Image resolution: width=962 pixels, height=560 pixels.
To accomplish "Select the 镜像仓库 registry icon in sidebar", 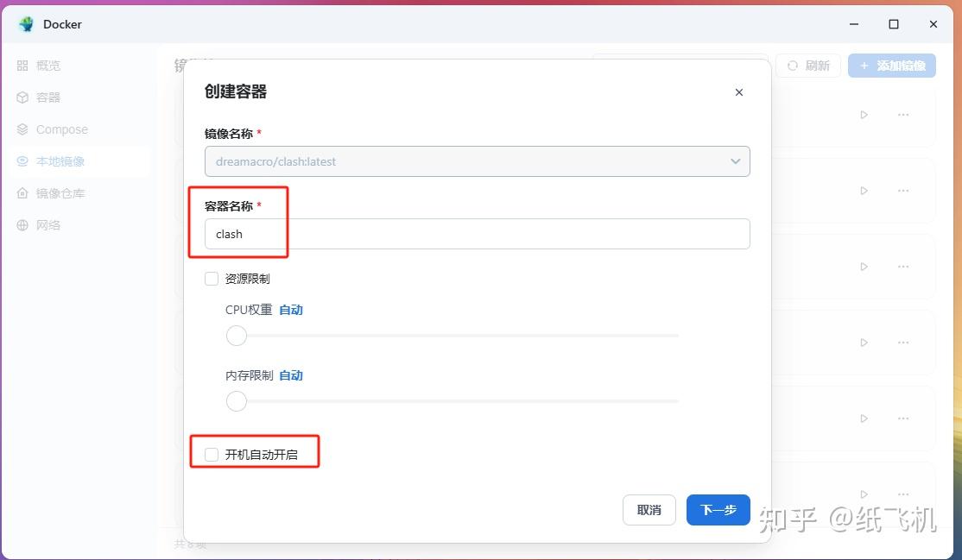I will pyautogui.click(x=23, y=192).
